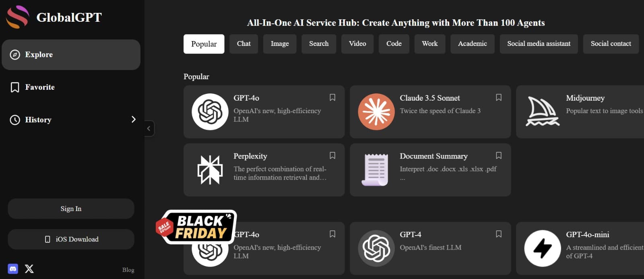The height and width of the screenshot is (279, 644).
Task: Open the Favorite menu item
Action: (71, 87)
